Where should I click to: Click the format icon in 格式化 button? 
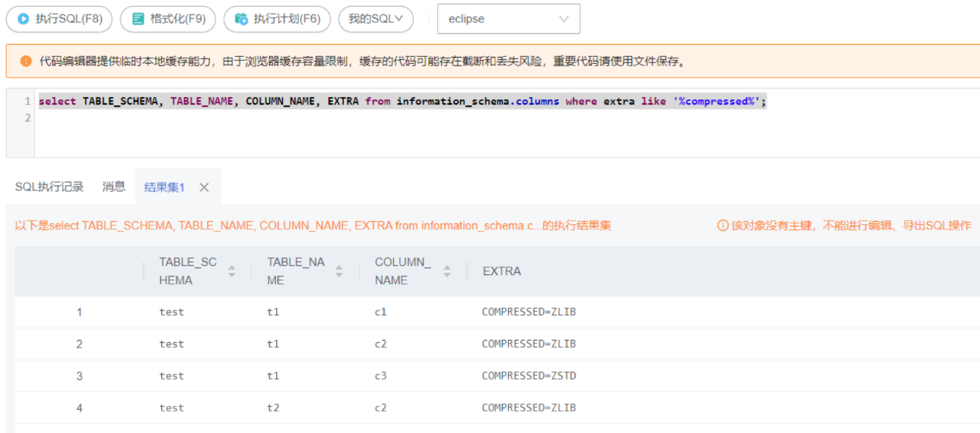[x=138, y=18]
